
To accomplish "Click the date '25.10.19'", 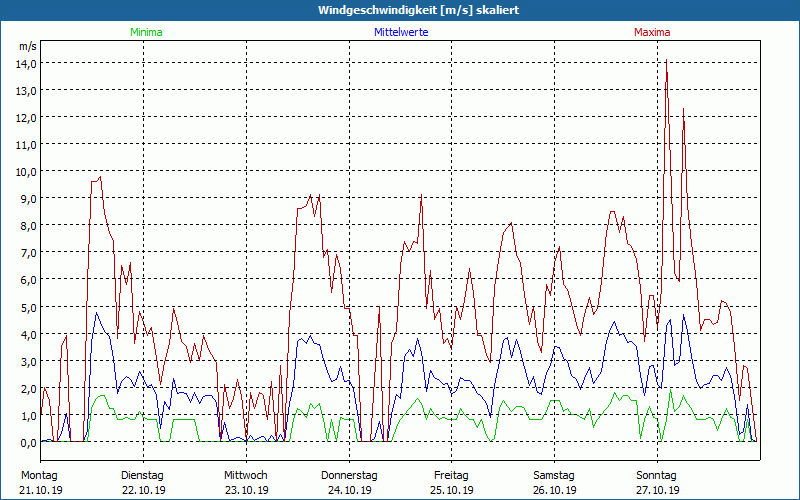I will [x=452, y=490].
